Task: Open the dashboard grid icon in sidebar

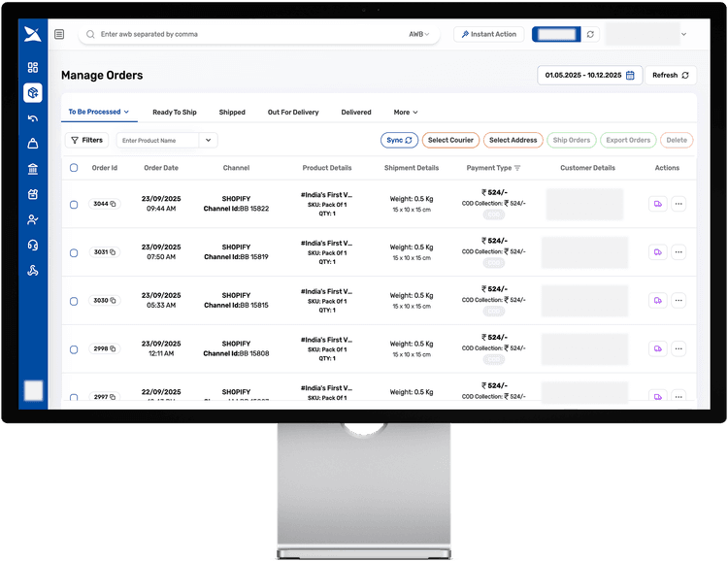Action: click(x=32, y=67)
